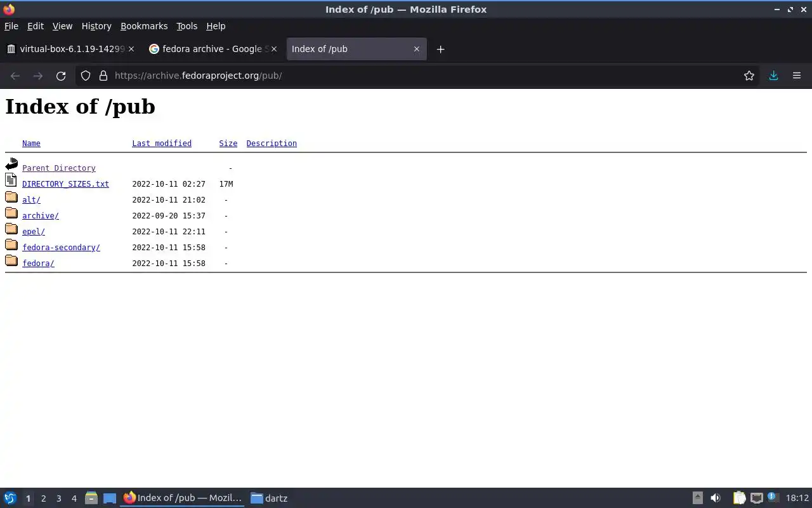Click the folder icon beside epel/
Screen dimensions: 812x508
click(11, 229)
